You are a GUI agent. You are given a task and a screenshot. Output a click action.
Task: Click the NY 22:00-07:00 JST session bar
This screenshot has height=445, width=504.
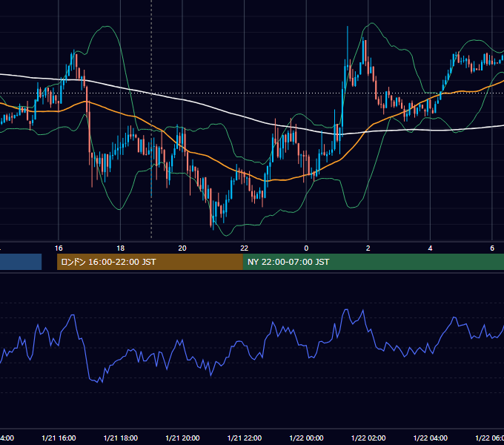point(373,262)
